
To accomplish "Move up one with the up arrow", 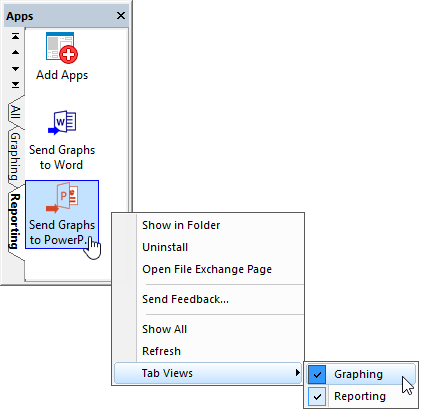I will (15, 52).
